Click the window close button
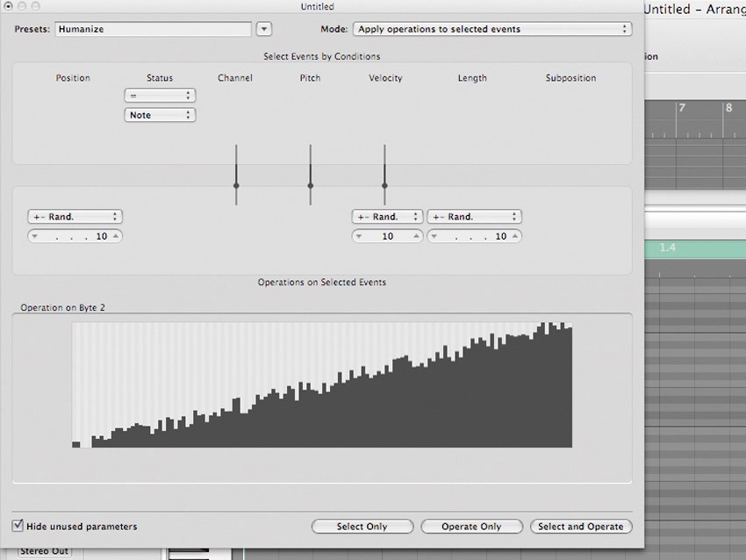Viewport: 746px width, 560px height. pos(8,6)
